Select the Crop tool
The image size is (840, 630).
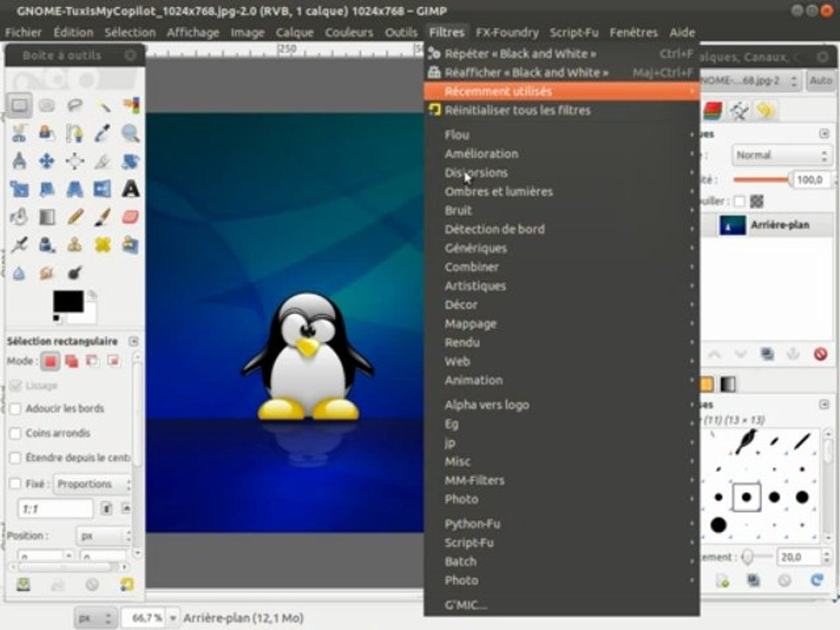coord(103,161)
